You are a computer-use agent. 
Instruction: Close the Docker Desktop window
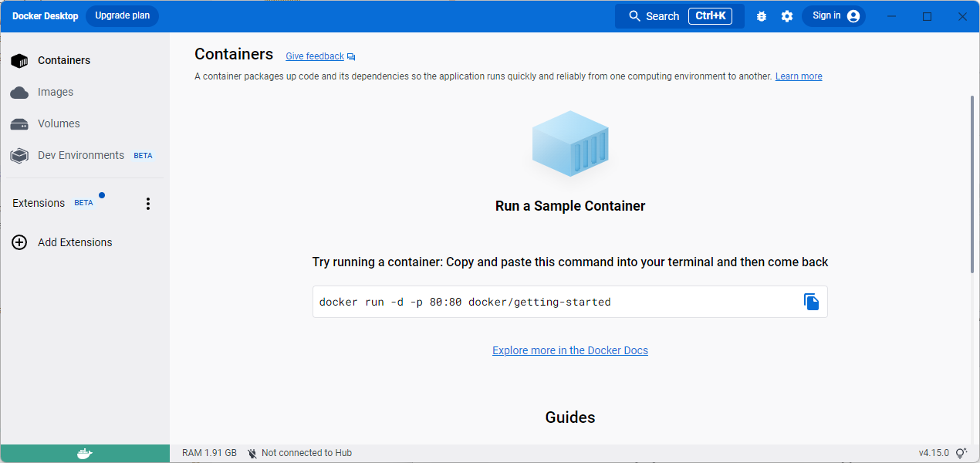coord(962,16)
